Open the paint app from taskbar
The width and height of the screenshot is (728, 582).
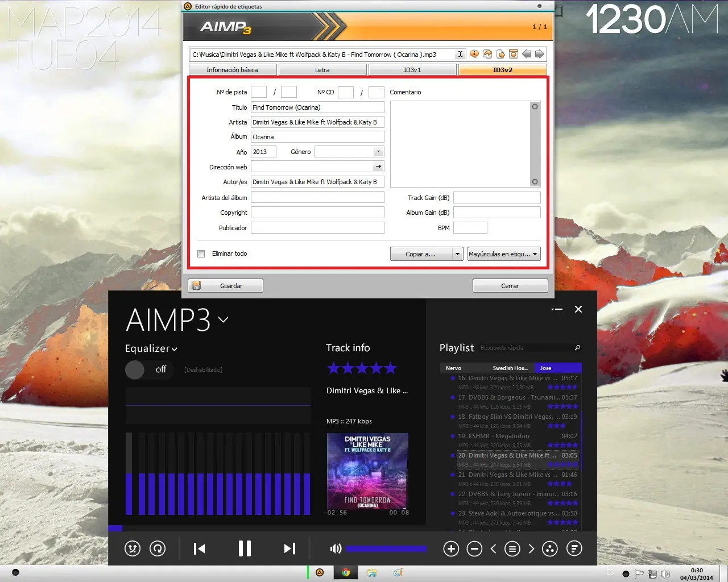coord(398,572)
